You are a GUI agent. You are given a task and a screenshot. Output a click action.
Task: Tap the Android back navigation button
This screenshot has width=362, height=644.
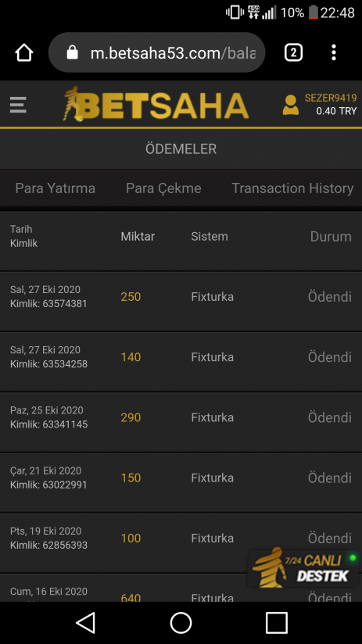85,623
